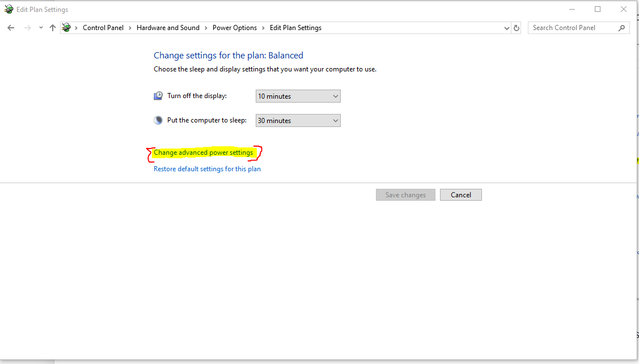Close the Edit Plan Settings window

coord(624,9)
